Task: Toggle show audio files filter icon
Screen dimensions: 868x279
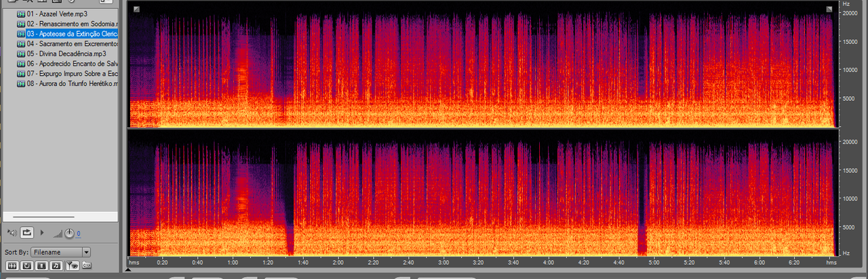Action: click(12, 265)
